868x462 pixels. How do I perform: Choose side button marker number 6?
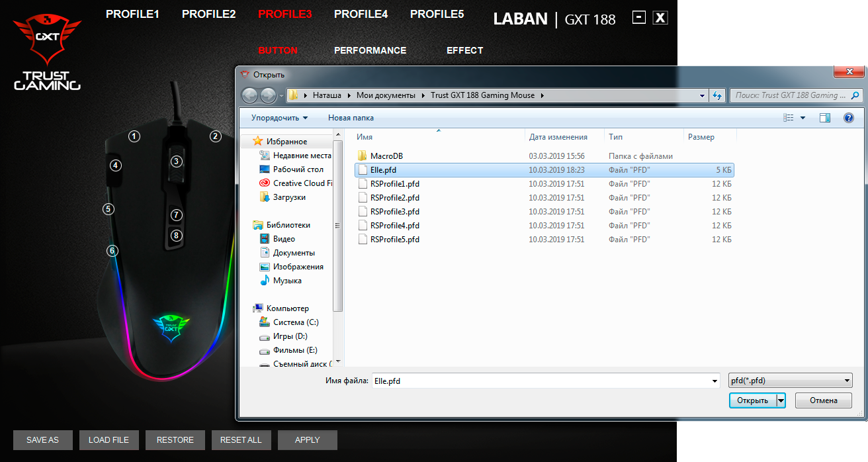click(x=112, y=250)
